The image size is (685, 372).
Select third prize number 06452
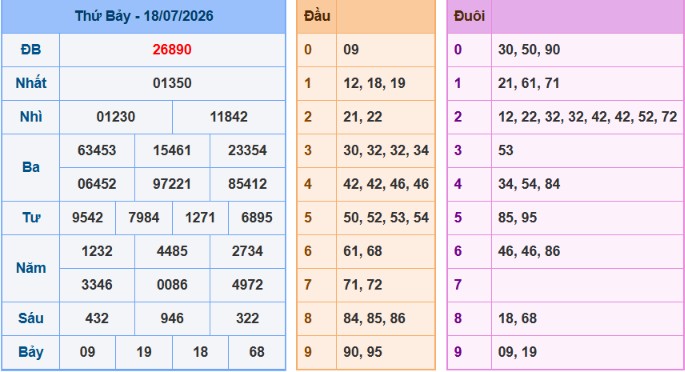97,184
